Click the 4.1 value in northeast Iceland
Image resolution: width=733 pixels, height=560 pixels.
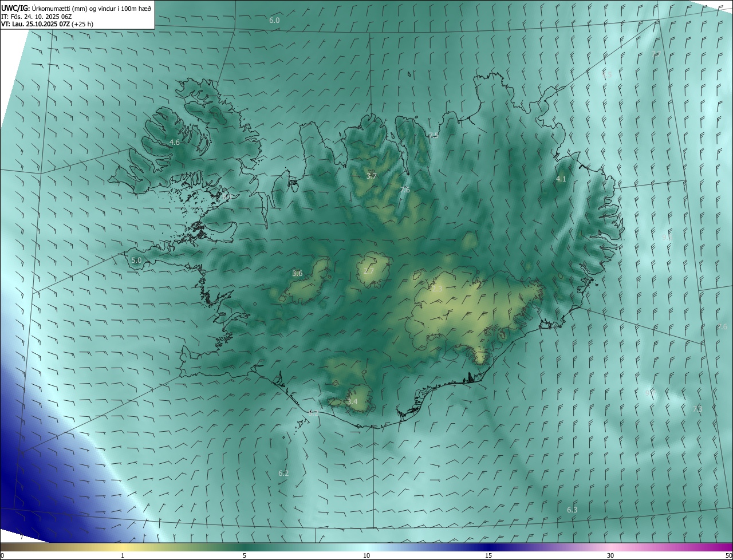tap(561, 179)
